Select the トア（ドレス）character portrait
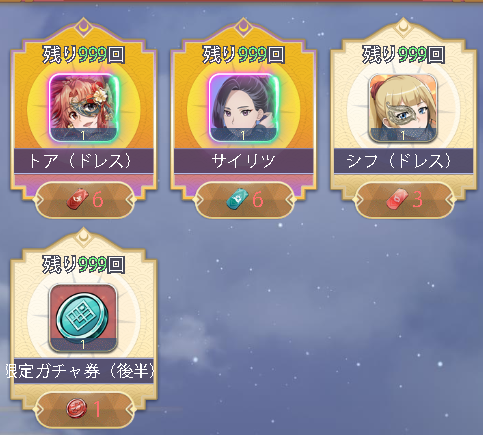The height and width of the screenshot is (435, 483). point(84,108)
